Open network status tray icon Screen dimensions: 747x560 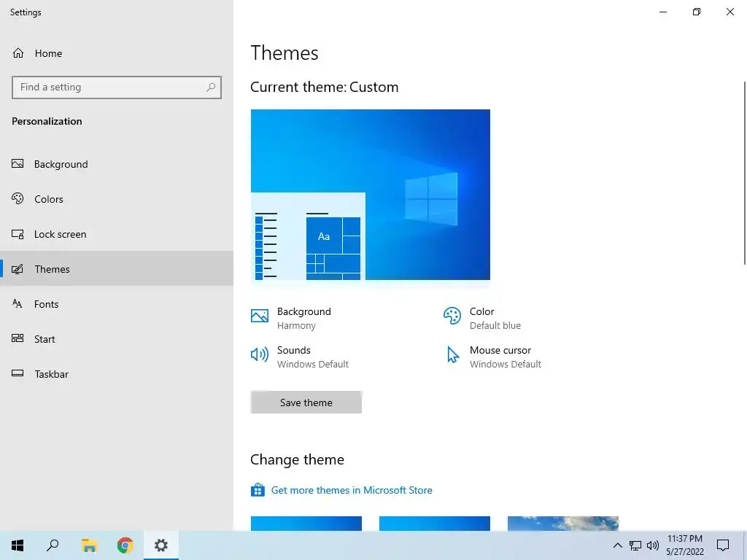pyautogui.click(x=635, y=545)
